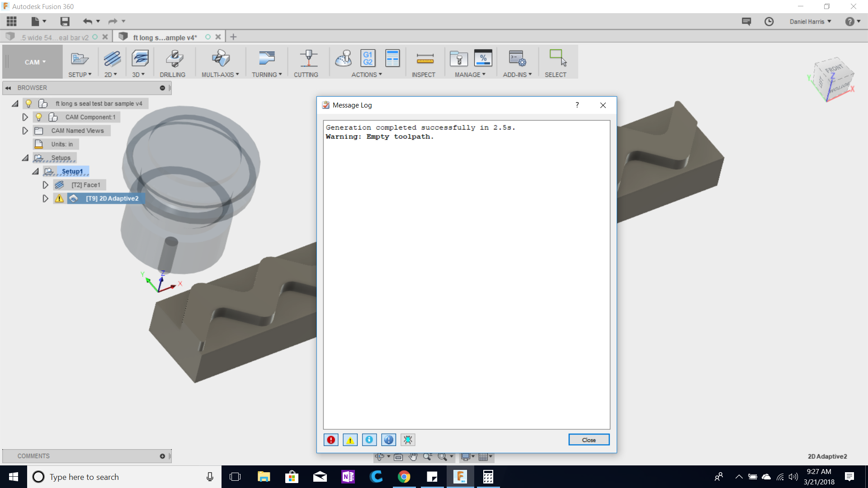Click the Inspect measure ruler icon
Screen dimensions: 868x488
[425, 59]
